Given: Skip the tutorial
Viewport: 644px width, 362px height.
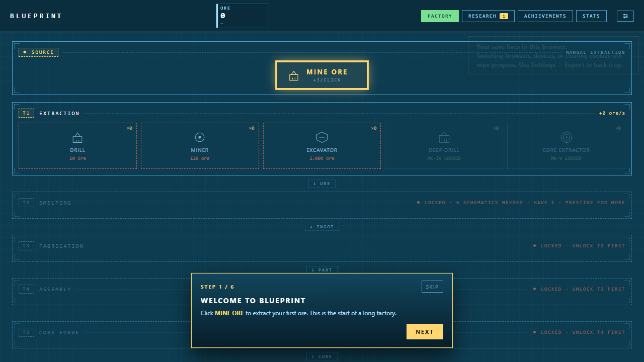Looking at the screenshot, I should click(x=432, y=287).
